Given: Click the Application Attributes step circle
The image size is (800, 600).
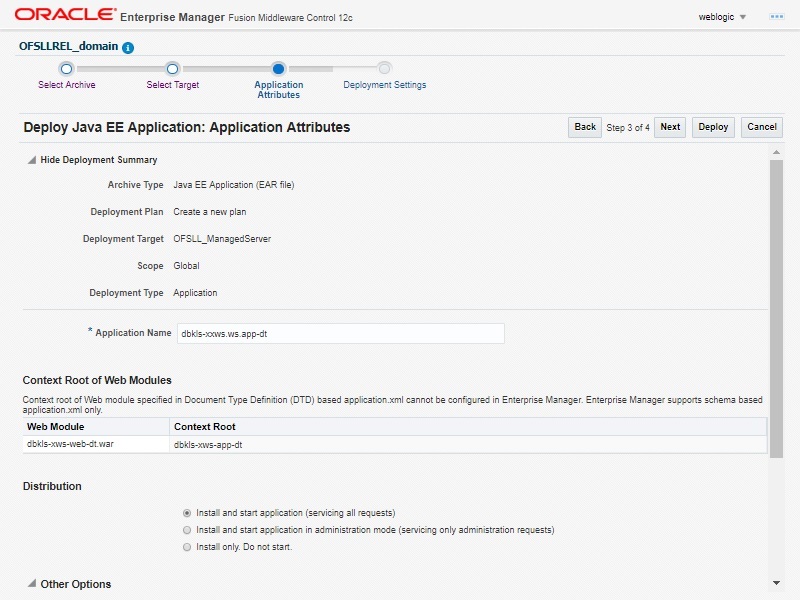Looking at the screenshot, I should coord(279,68).
